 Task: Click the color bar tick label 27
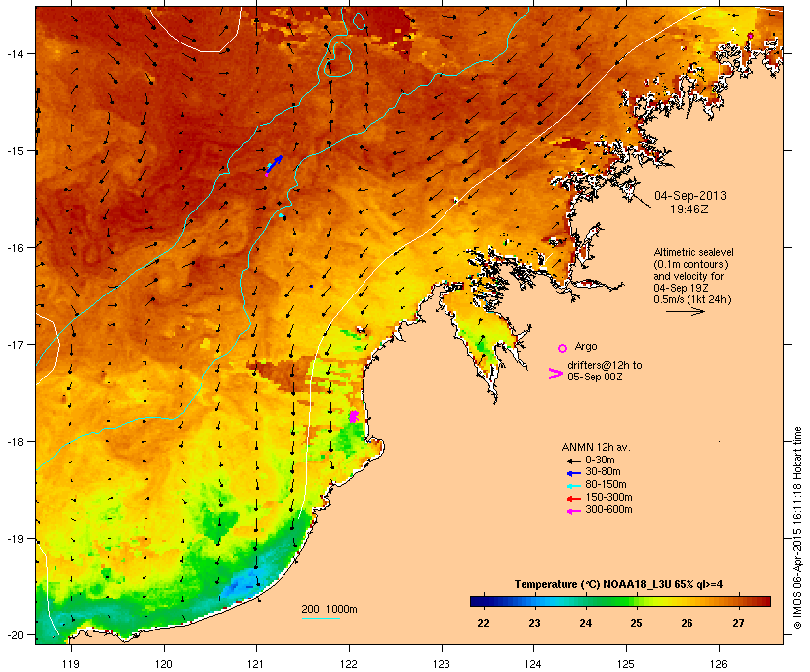(x=738, y=623)
